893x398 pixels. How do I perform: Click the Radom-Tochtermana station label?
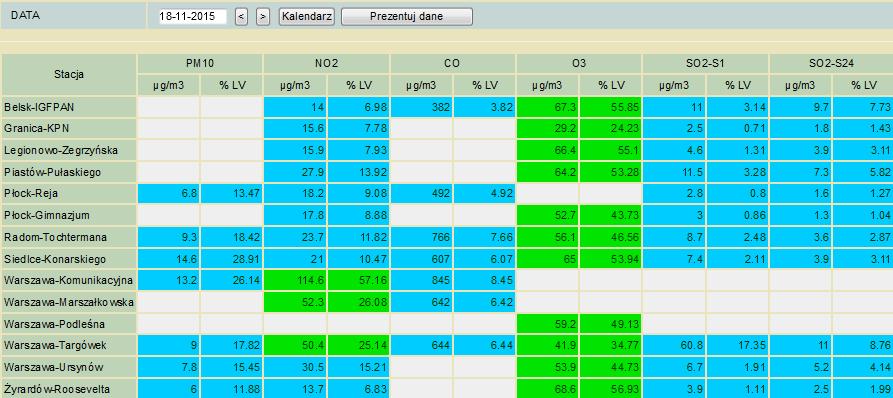click(x=69, y=237)
